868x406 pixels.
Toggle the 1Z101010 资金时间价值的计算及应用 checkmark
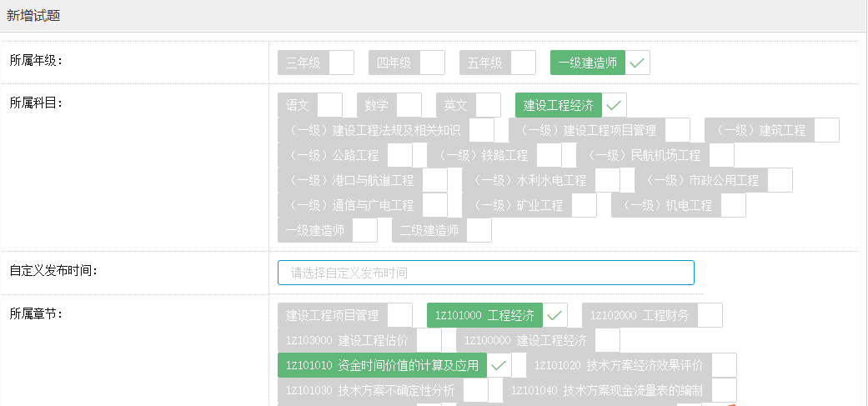click(499, 365)
